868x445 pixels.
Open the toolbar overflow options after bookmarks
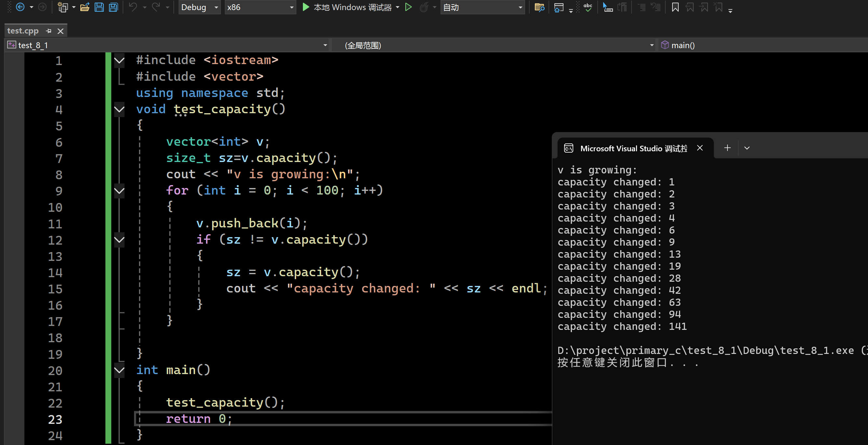pyautogui.click(x=730, y=10)
